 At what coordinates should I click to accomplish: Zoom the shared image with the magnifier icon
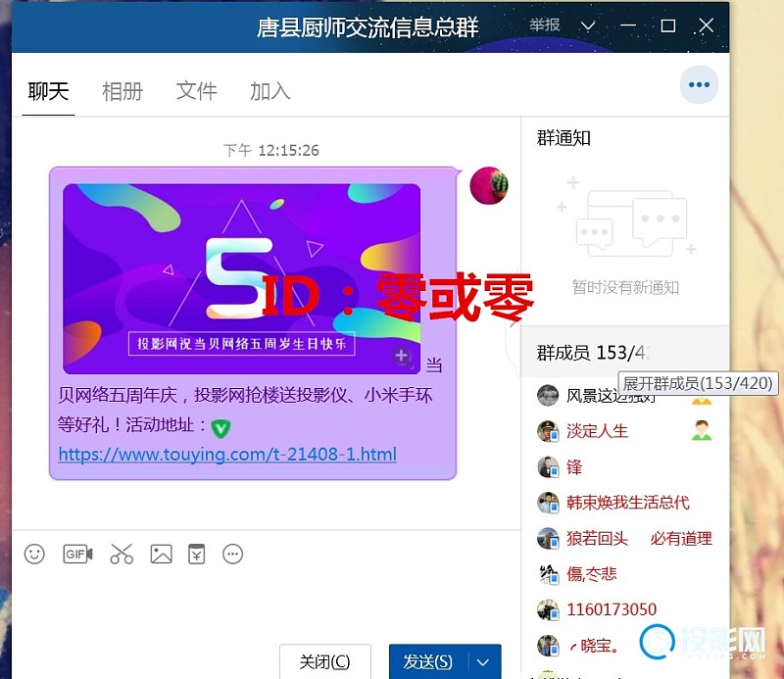click(x=403, y=357)
